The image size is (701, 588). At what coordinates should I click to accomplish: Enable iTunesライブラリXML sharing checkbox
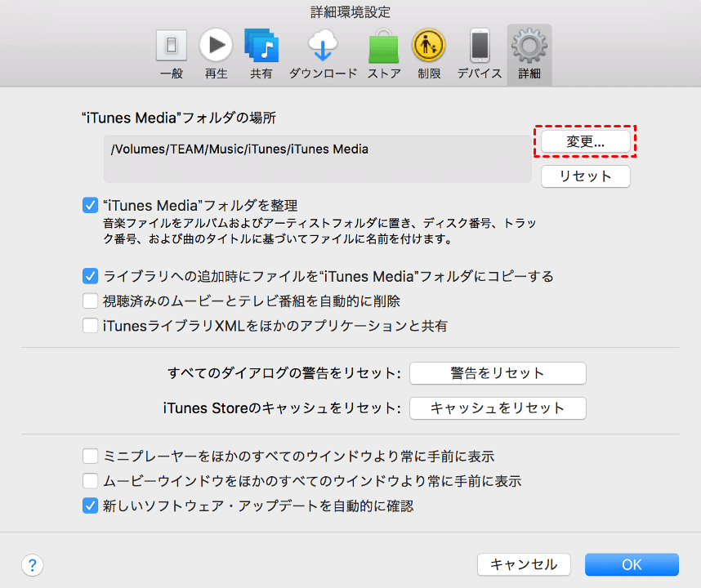point(90,326)
